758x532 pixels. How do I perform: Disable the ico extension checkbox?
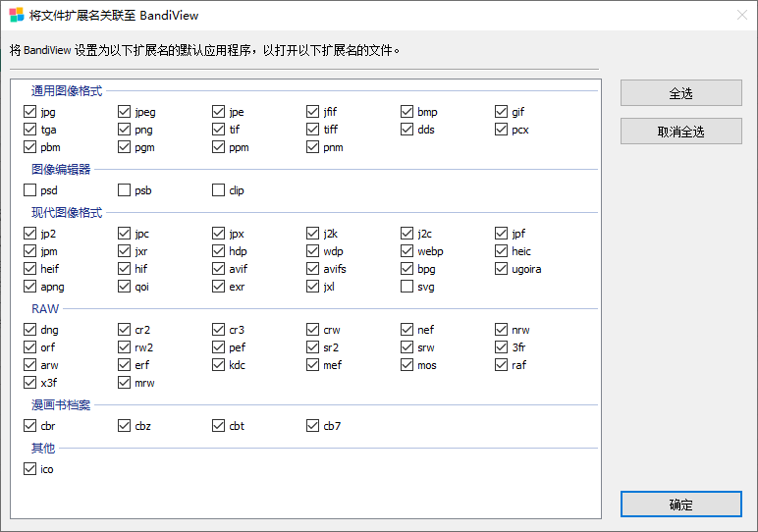(30, 469)
